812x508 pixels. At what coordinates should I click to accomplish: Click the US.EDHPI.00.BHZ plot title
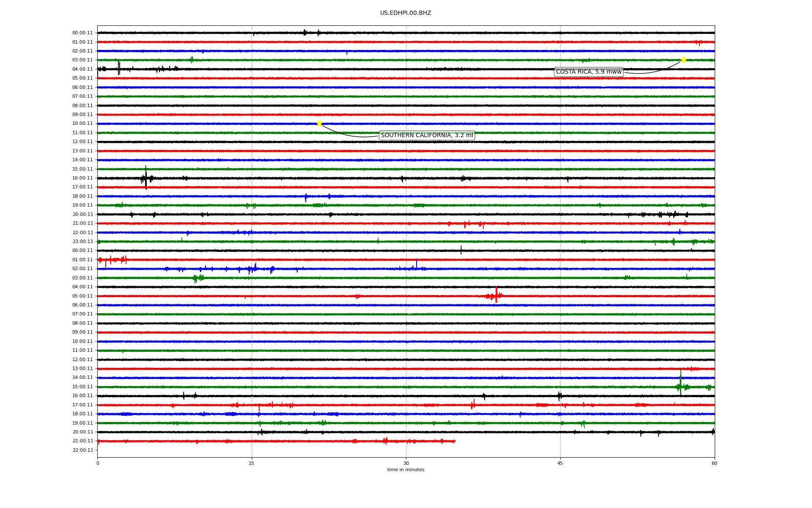[x=406, y=13]
